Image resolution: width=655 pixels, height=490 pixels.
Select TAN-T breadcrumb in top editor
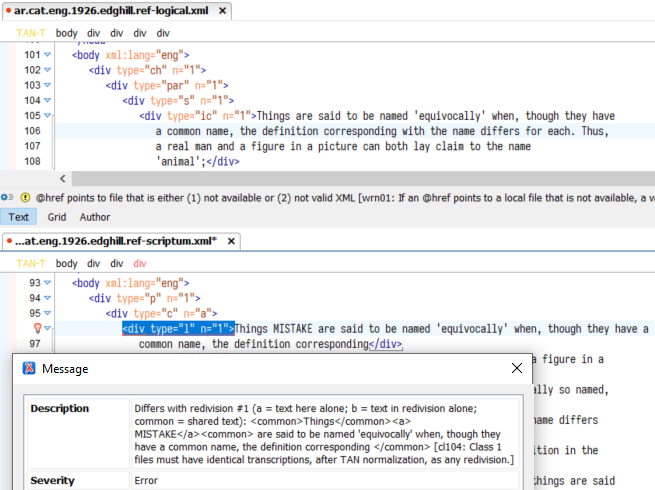point(31,33)
